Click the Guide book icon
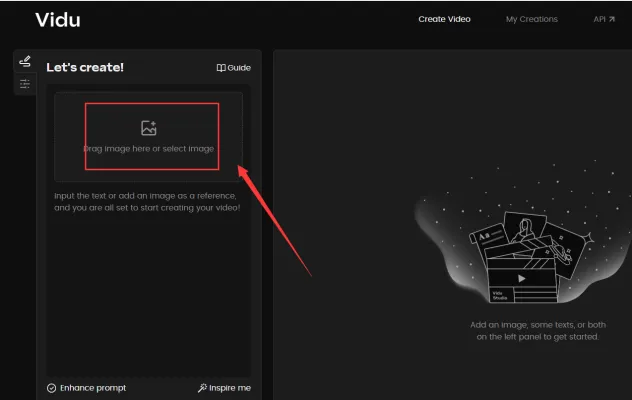Screen dimensions: 632x400 point(221,68)
